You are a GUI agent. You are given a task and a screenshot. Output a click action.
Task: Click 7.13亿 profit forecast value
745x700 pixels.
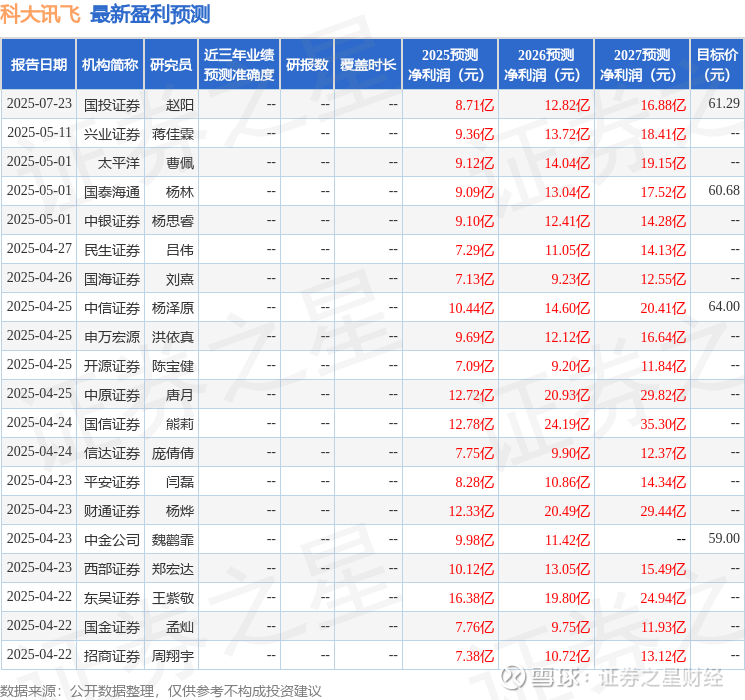(x=475, y=279)
